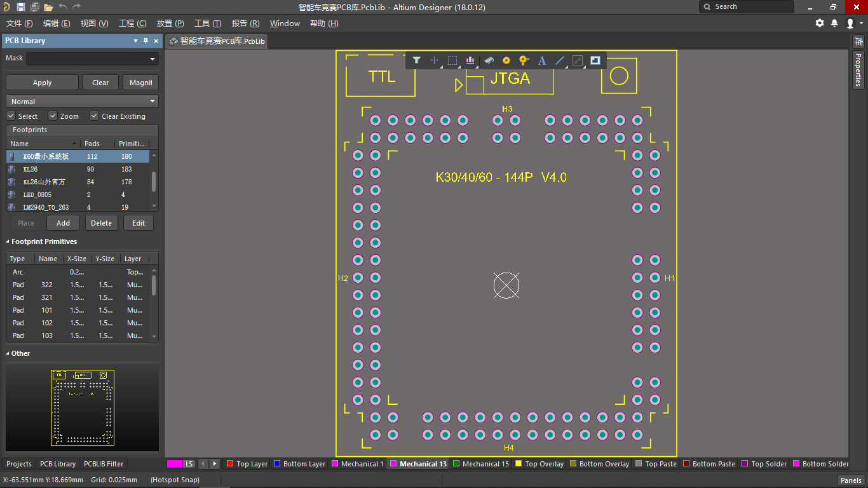Toggle the Select checkbox

[11, 116]
